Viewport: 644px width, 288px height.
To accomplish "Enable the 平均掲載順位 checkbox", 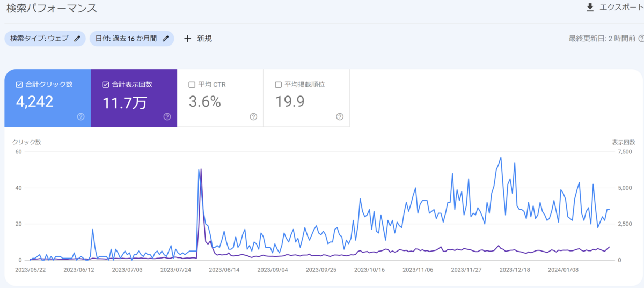I will [x=278, y=84].
